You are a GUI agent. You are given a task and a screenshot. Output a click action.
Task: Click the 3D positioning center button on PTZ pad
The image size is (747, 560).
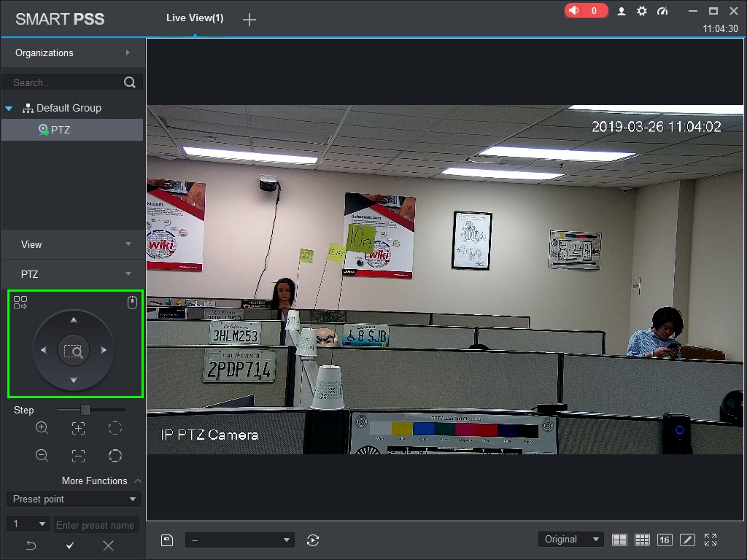tap(73, 351)
